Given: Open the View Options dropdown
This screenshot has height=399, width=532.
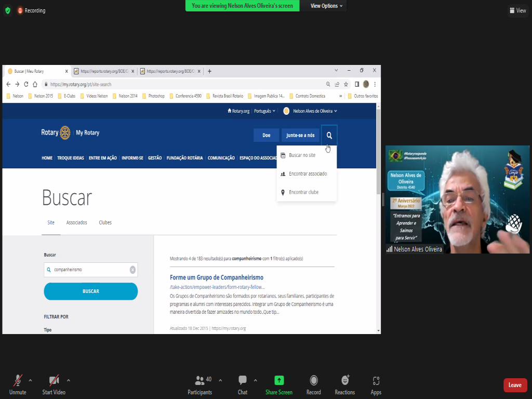Looking at the screenshot, I should click(327, 6).
